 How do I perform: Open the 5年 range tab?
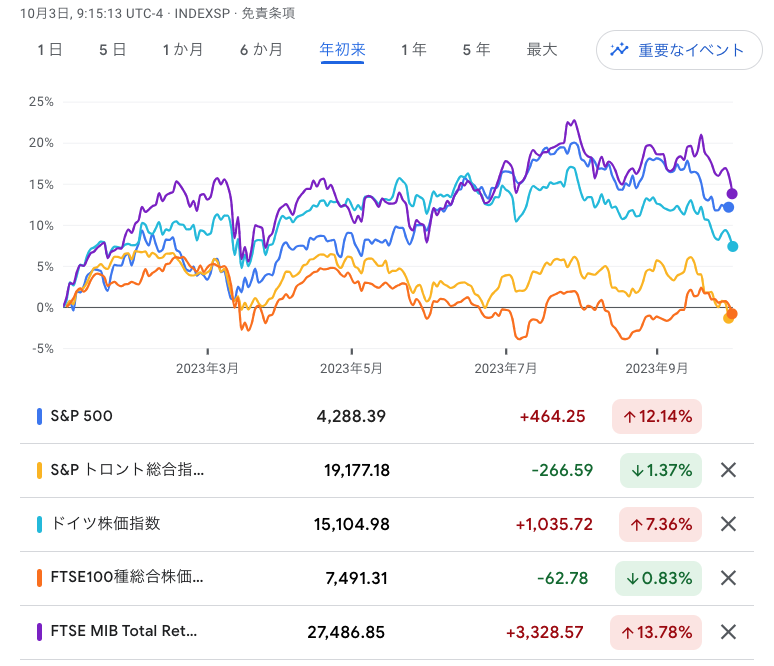click(x=476, y=50)
